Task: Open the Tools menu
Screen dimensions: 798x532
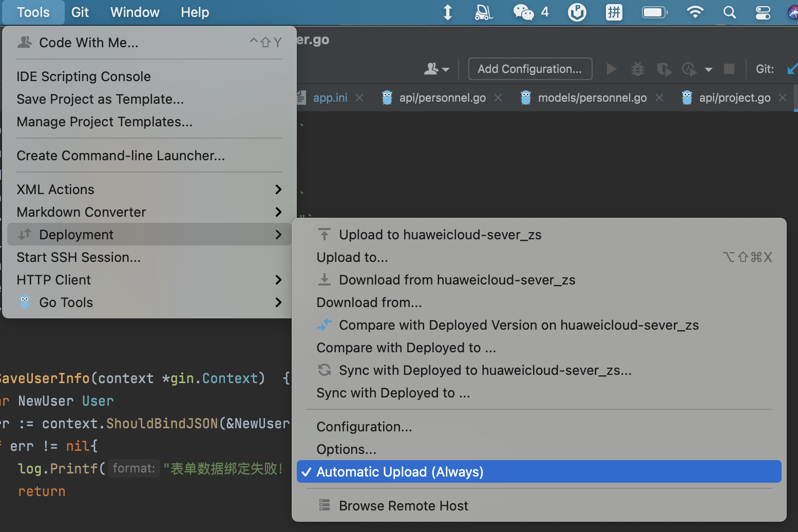Action: pos(33,12)
